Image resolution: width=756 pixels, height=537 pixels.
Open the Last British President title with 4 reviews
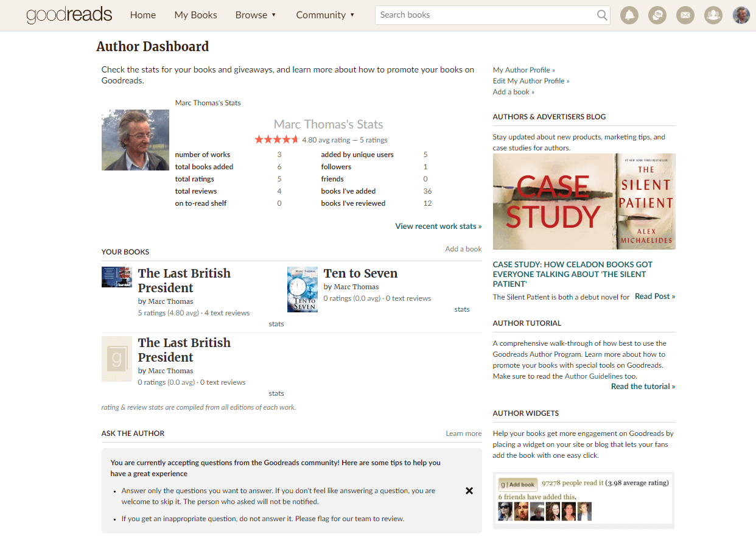click(x=184, y=281)
